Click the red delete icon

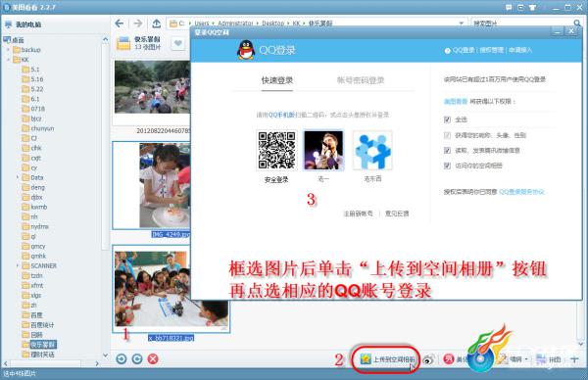(x=153, y=359)
